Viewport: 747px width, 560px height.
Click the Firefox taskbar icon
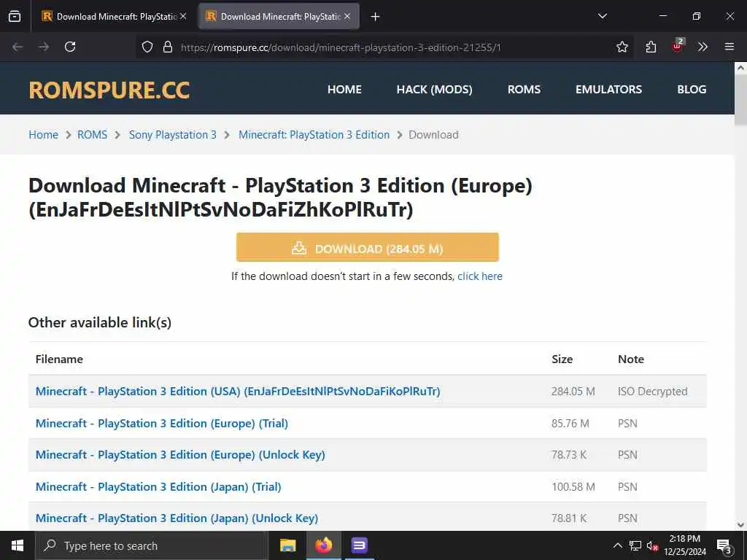323,545
